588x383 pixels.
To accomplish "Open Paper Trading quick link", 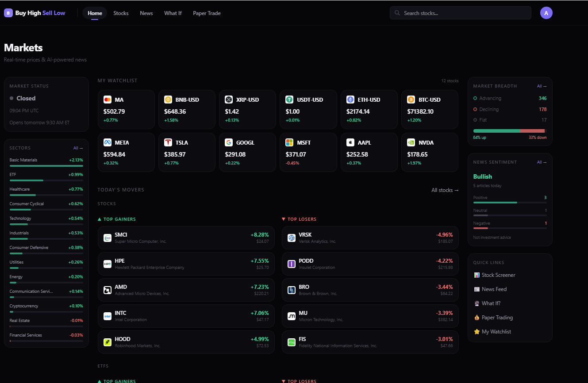I will pos(493,318).
